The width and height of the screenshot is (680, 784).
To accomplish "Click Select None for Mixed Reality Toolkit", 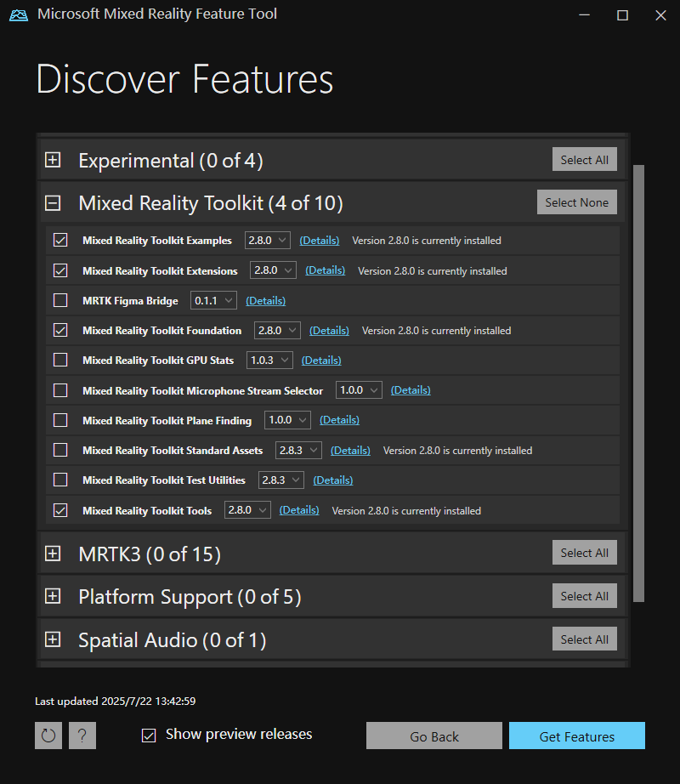I will click(577, 202).
